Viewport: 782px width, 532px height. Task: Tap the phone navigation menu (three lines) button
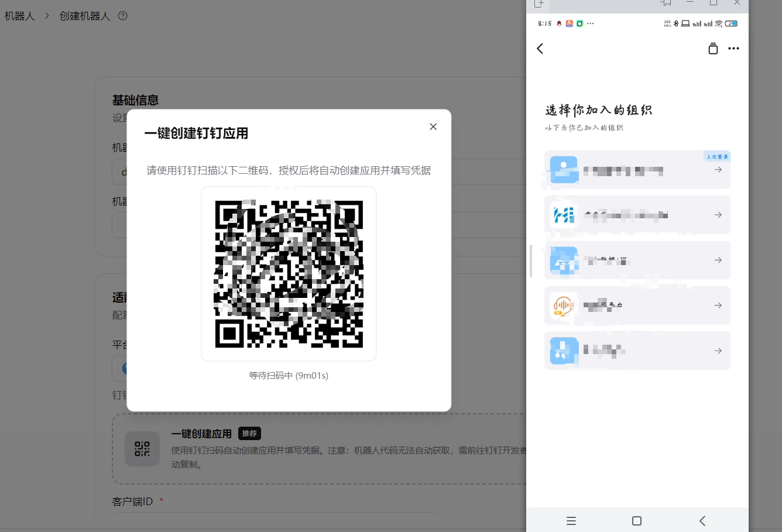pyautogui.click(x=571, y=521)
